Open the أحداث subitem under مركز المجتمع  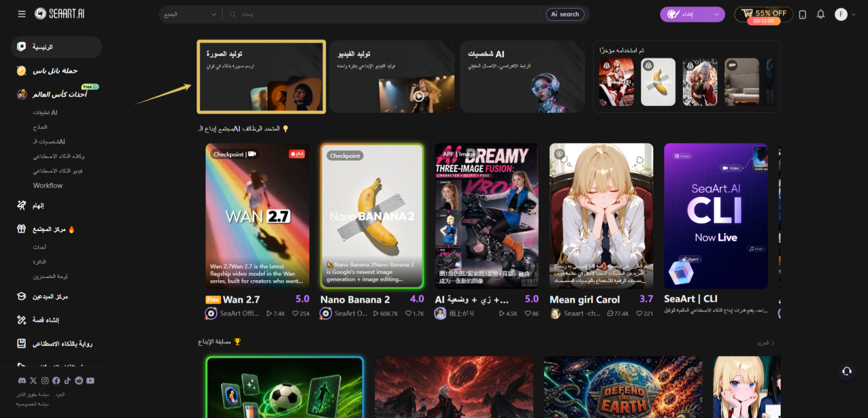coord(39,247)
